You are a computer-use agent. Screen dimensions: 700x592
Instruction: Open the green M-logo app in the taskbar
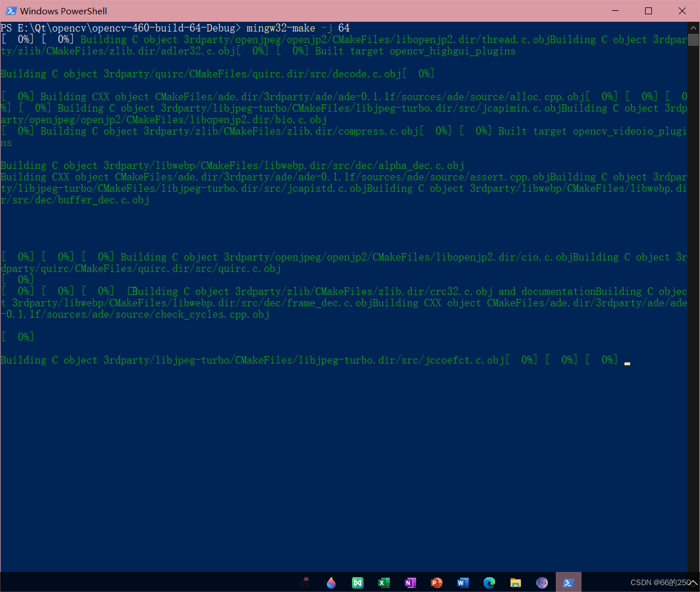(358, 583)
